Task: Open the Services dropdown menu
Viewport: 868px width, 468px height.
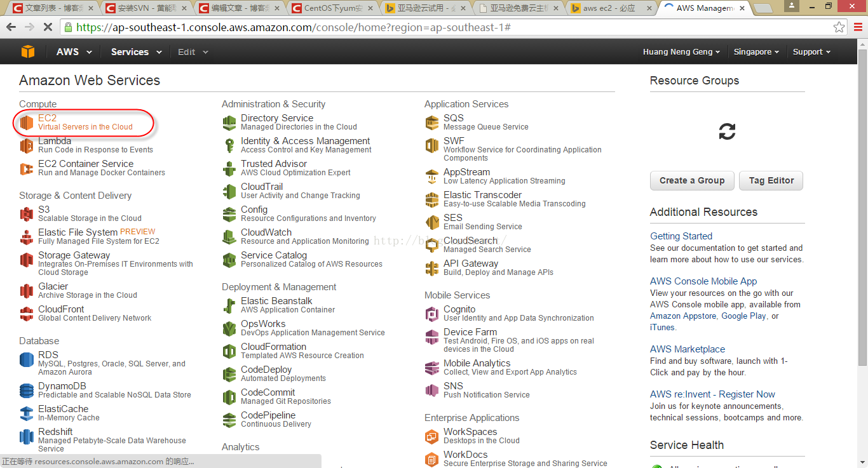Action: pos(137,52)
